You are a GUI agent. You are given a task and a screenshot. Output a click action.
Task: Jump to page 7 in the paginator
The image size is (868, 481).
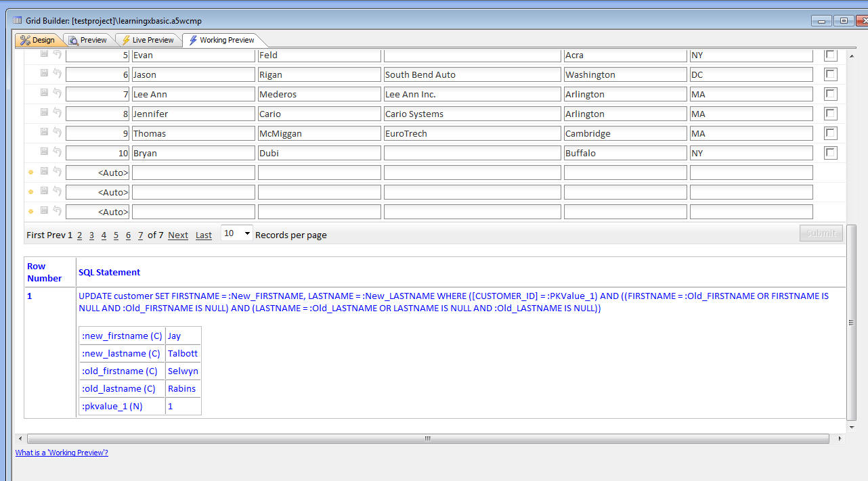tap(140, 235)
